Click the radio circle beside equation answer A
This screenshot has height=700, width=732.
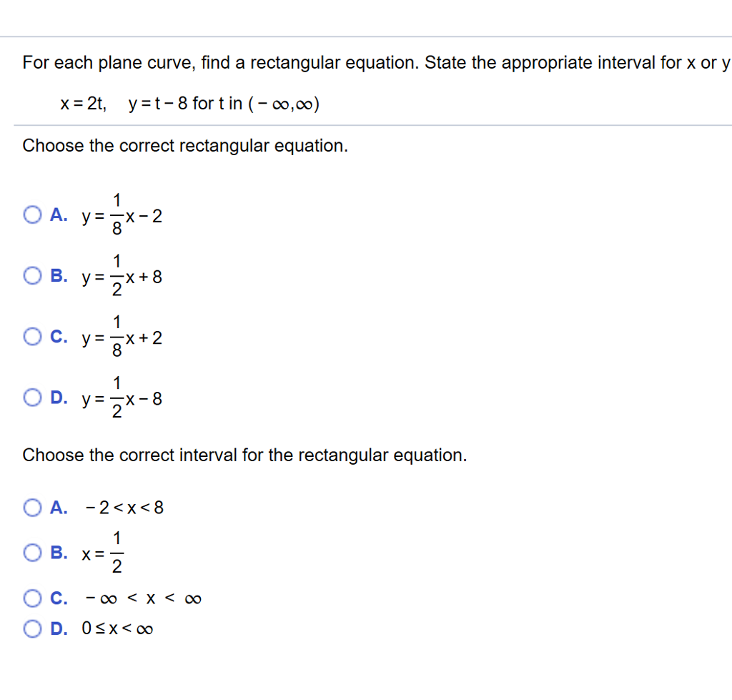pyautogui.click(x=32, y=215)
